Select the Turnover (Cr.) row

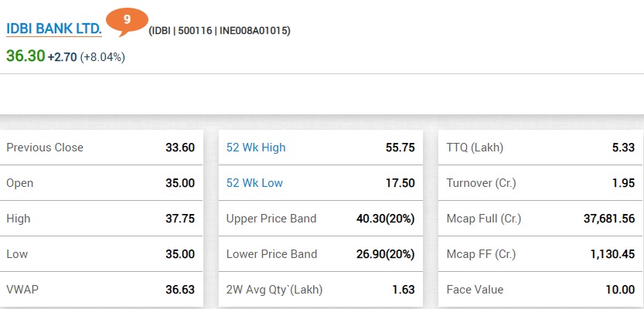[541, 183]
